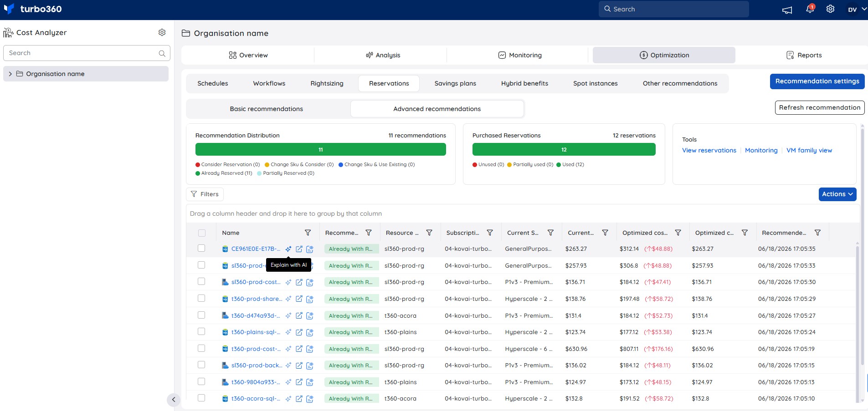Click the Already Reserved (11) legend dot

[198, 173]
